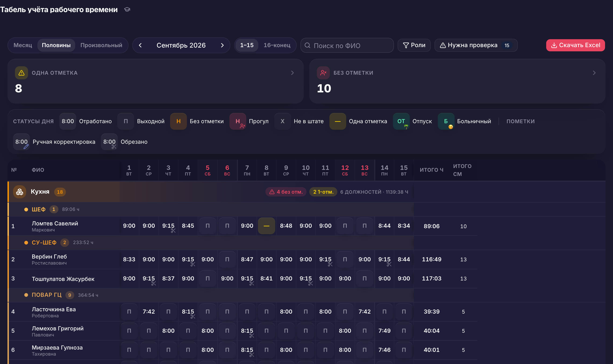Viewport: 613px width, 364px height.
Task: Expand the Одна отметка card chevron
Action: point(292,73)
